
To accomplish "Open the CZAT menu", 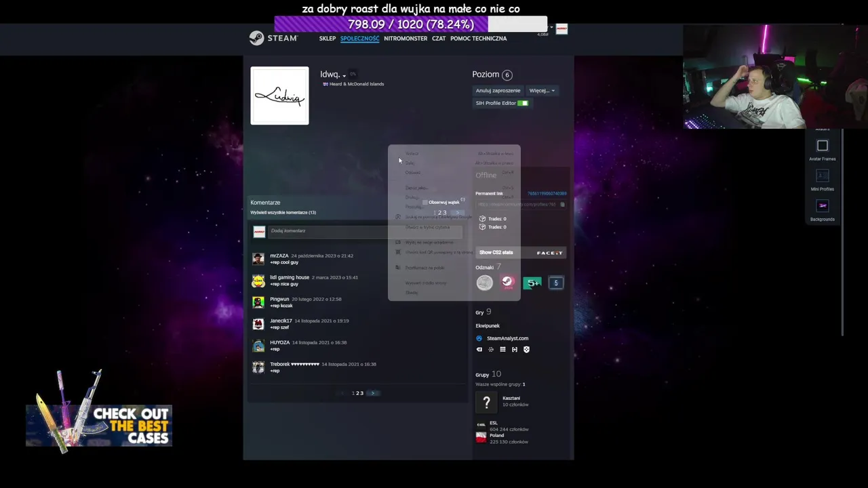I will (x=439, y=39).
